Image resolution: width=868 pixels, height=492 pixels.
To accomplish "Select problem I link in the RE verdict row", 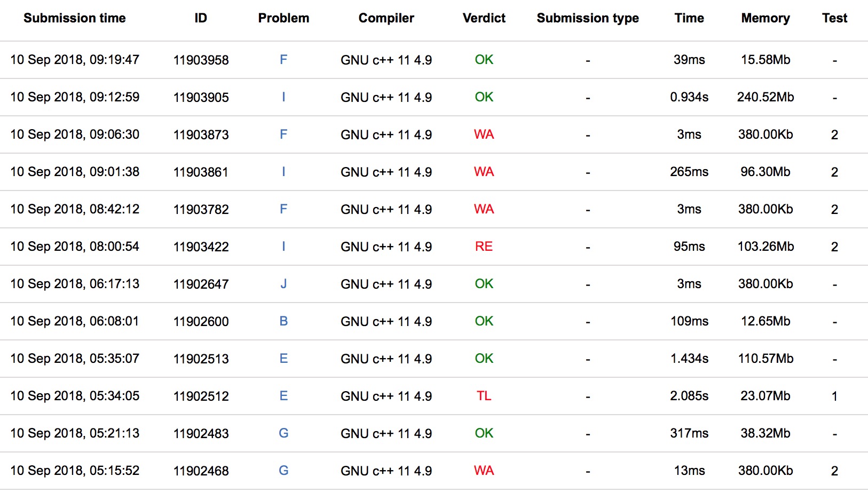I will pos(283,247).
